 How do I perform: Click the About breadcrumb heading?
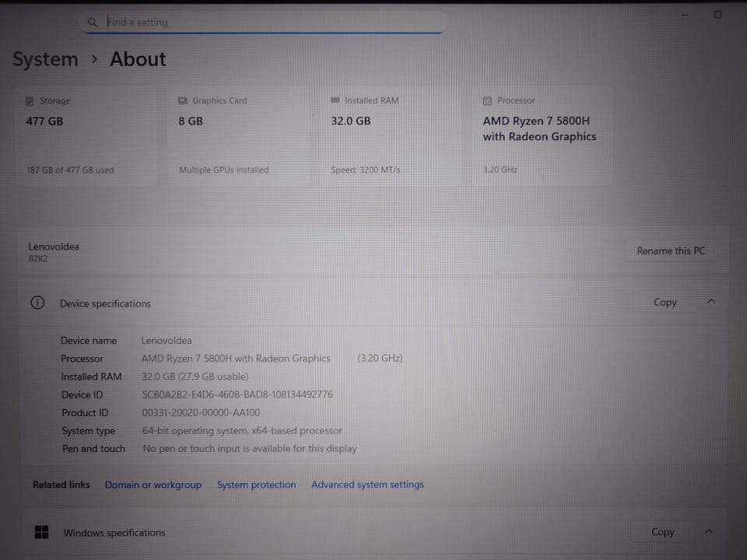coord(139,60)
